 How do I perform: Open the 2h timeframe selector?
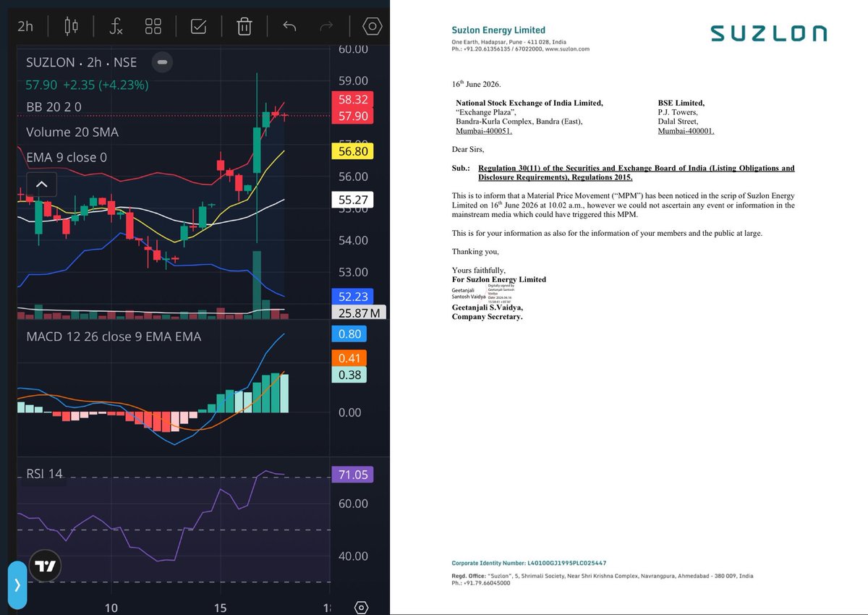(25, 26)
